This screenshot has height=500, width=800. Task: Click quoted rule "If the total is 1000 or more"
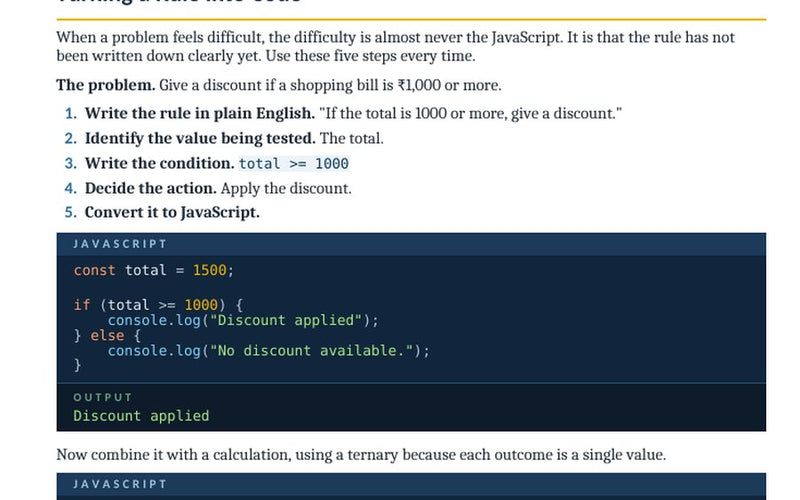click(x=470, y=113)
